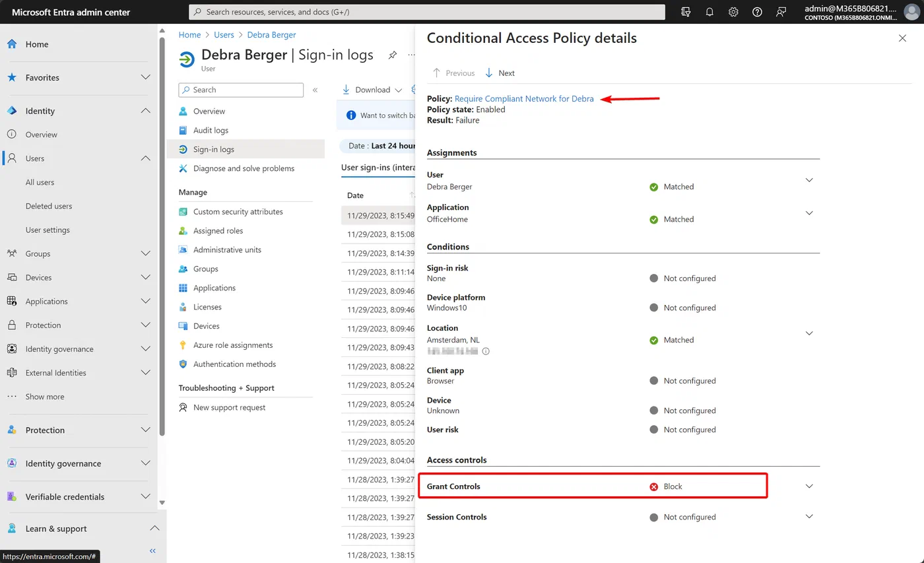Expand the Grant Controls section
924x563 pixels.
click(809, 486)
